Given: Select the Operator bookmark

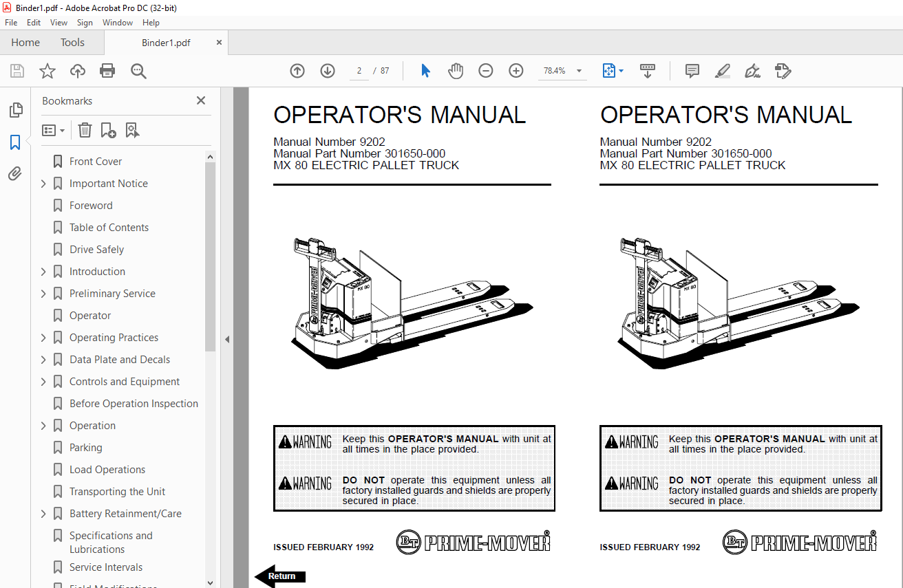Looking at the screenshot, I should [90, 316].
